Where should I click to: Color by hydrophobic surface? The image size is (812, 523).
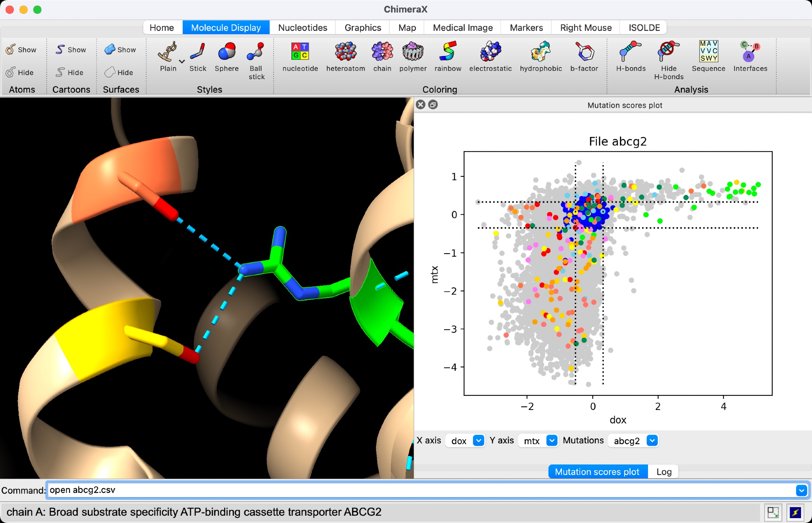click(x=540, y=53)
